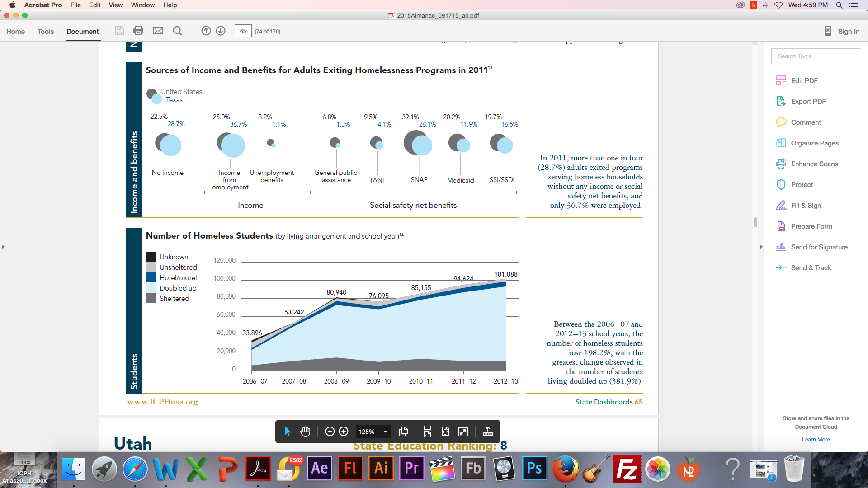The image size is (868, 488).
Task: Toggle fit-to-width scrolling mode icon
Action: point(427,432)
